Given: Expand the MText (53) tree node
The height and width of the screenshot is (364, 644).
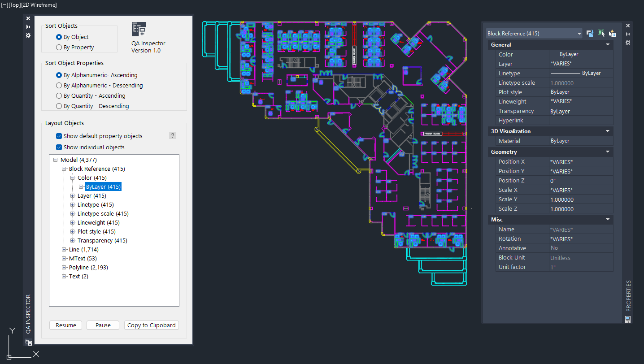Looking at the screenshot, I should point(64,259).
